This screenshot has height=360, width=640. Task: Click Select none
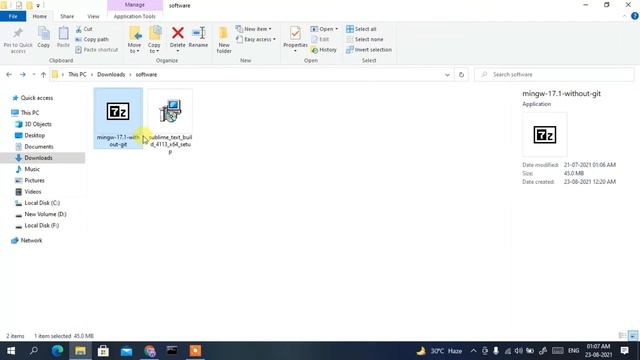tap(364, 39)
